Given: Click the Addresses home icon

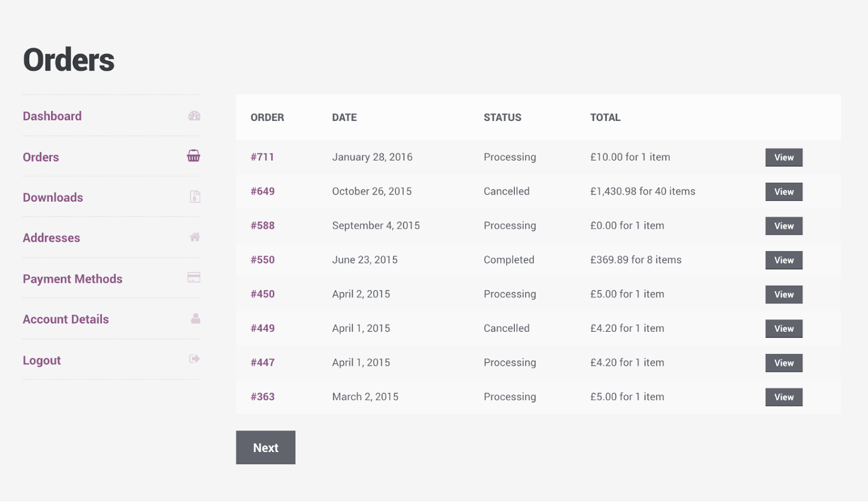Looking at the screenshot, I should click(x=195, y=237).
